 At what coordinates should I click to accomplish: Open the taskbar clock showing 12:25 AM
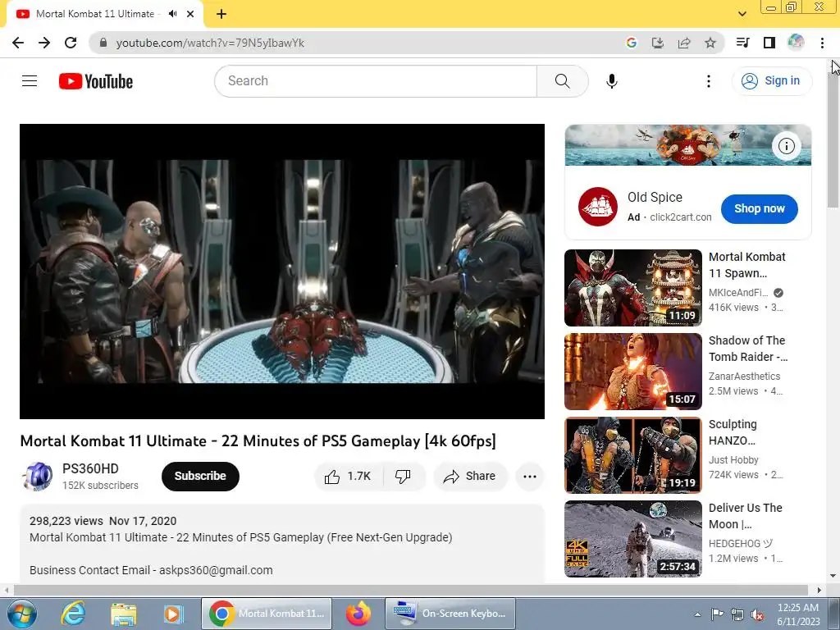798,614
